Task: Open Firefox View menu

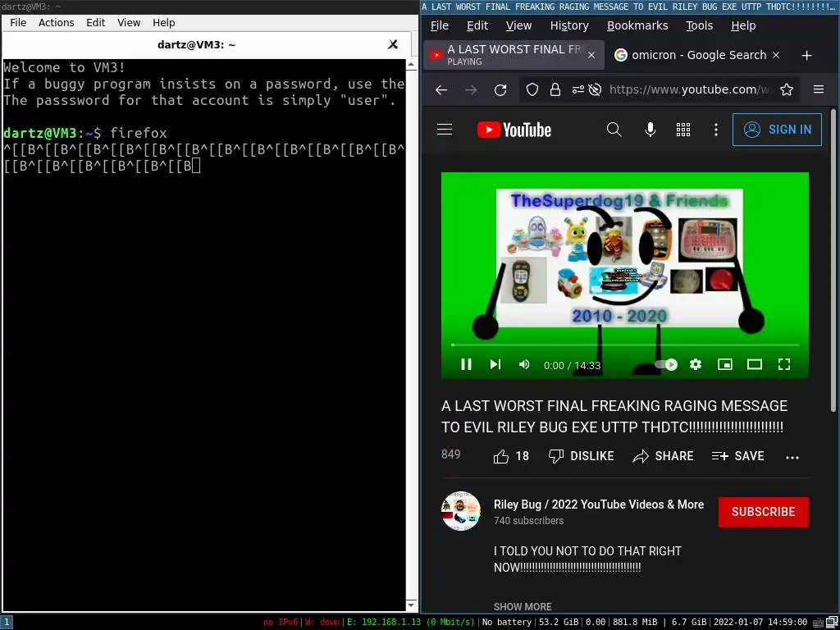Action: tap(518, 25)
